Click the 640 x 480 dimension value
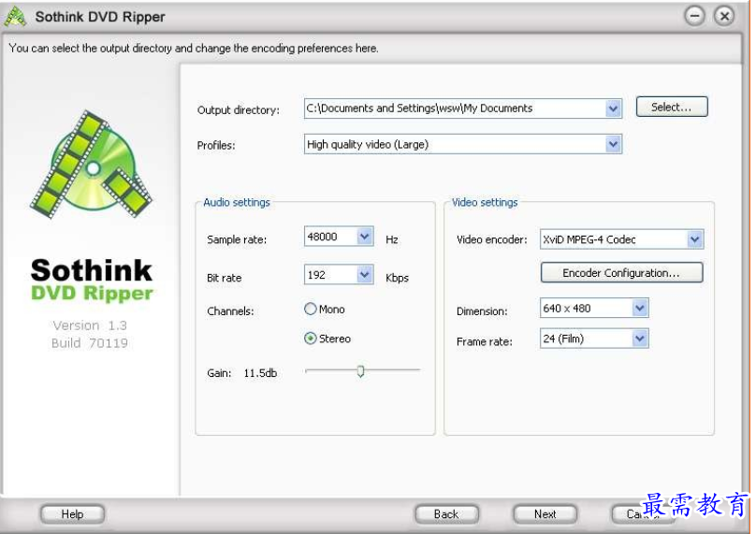Screen dimensions: 756x534 tap(566, 309)
